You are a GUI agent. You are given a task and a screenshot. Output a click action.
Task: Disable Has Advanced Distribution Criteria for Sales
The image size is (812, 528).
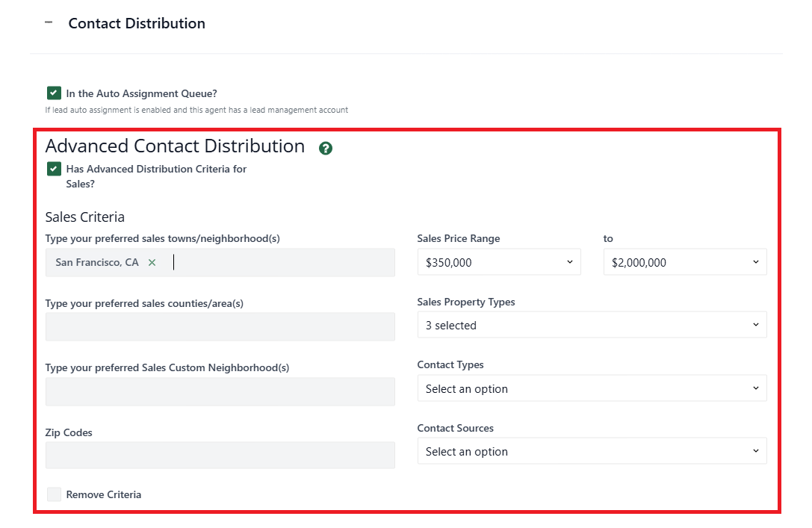click(53, 169)
